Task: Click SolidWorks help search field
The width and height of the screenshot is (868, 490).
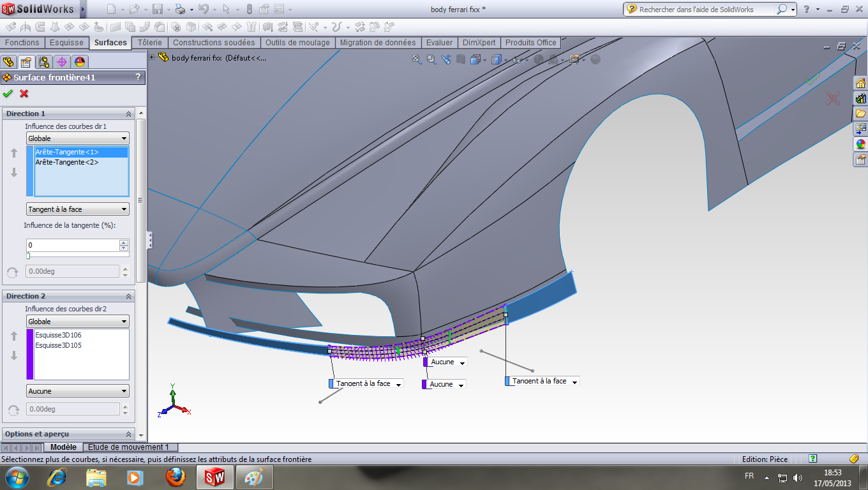Action: coord(707,10)
